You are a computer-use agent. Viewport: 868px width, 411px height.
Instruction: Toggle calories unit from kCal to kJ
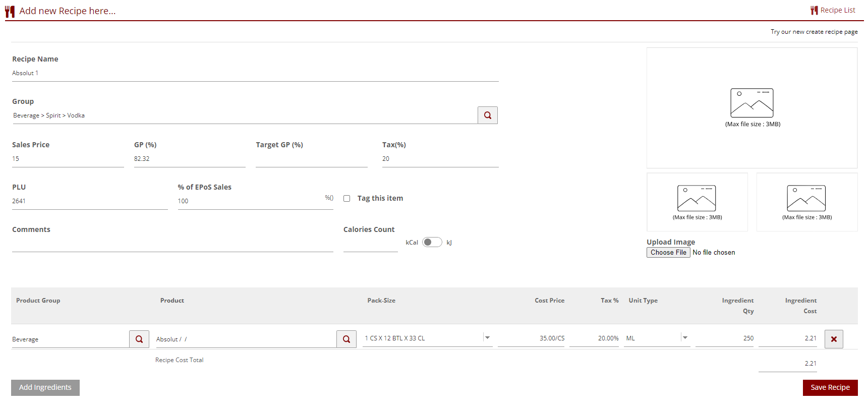(x=432, y=243)
